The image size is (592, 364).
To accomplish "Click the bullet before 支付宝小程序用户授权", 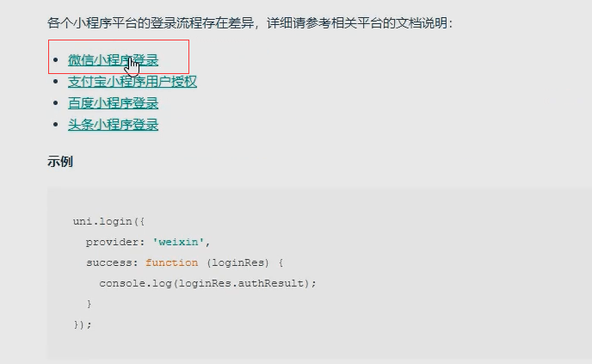I will [56, 82].
